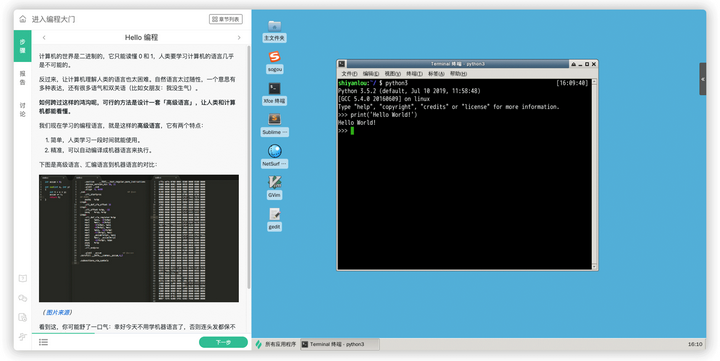Click the 'Hello 编程' step title
This screenshot has width=720, height=361.
tap(141, 38)
